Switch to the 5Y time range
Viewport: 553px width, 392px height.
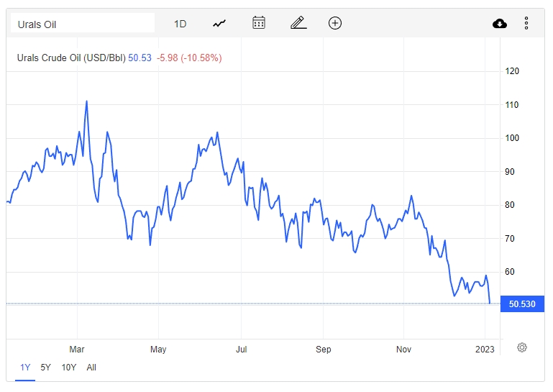(x=45, y=368)
